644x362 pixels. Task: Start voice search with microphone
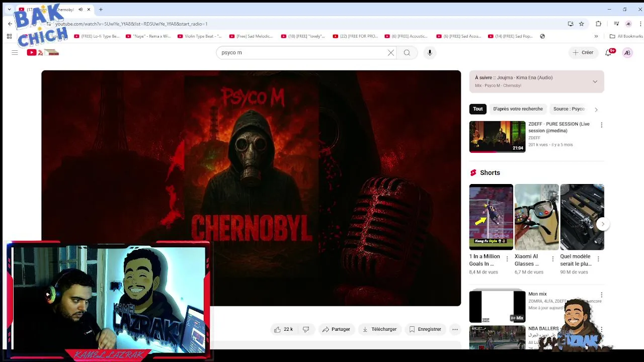430,52
